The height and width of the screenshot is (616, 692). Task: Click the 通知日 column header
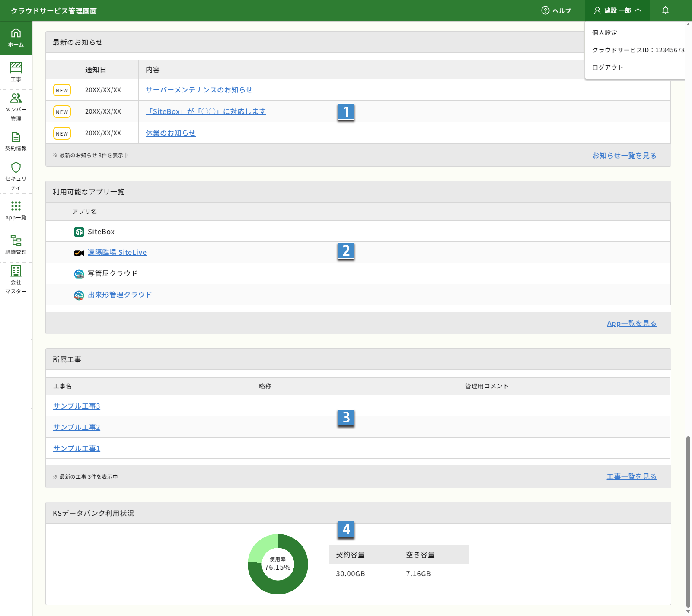tap(96, 70)
